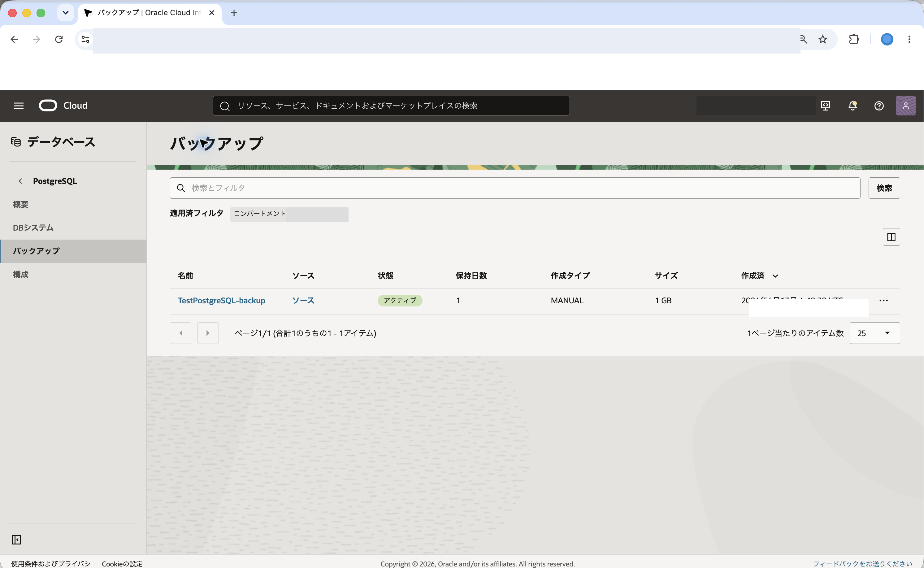
Task: Click the サイズ column header
Action: pos(666,276)
